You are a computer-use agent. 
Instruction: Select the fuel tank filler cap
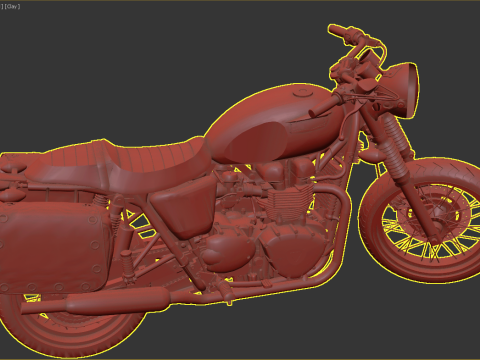(x=304, y=92)
